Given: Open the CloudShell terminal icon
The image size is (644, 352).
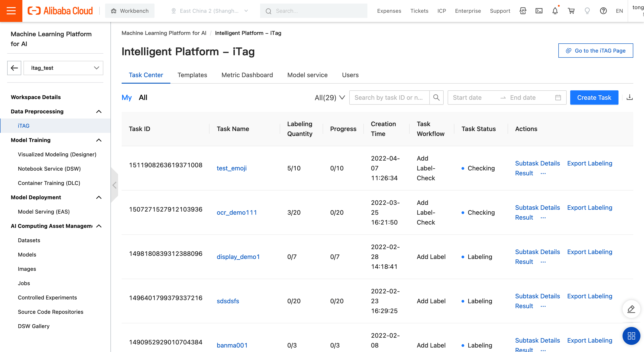Looking at the screenshot, I should coord(539,11).
